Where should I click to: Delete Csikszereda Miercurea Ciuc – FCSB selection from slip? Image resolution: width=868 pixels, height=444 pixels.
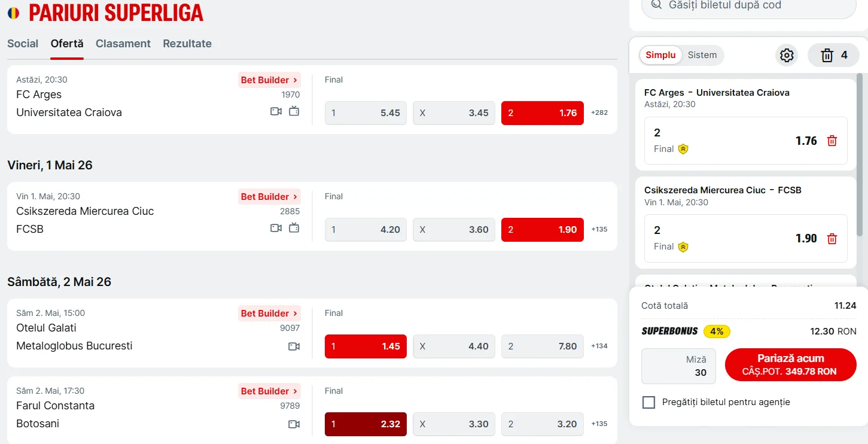(832, 239)
